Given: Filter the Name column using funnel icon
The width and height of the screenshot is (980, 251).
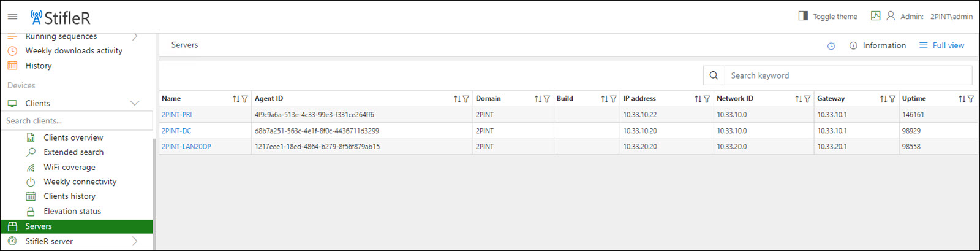Looking at the screenshot, I should click(245, 99).
